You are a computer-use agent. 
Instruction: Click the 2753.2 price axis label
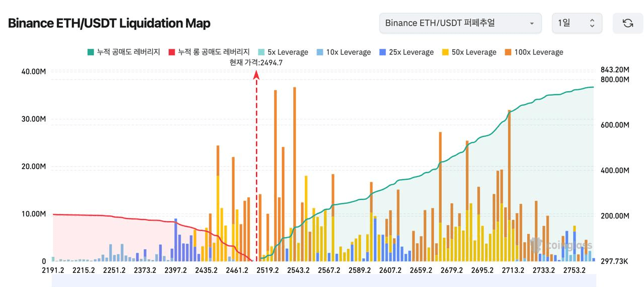[x=575, y=270]
